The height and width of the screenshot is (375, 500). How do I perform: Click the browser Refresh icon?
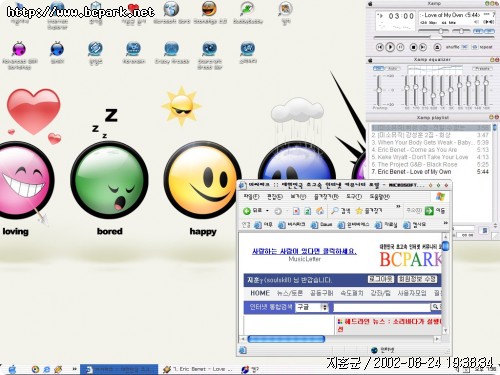[x=308, y=211]
